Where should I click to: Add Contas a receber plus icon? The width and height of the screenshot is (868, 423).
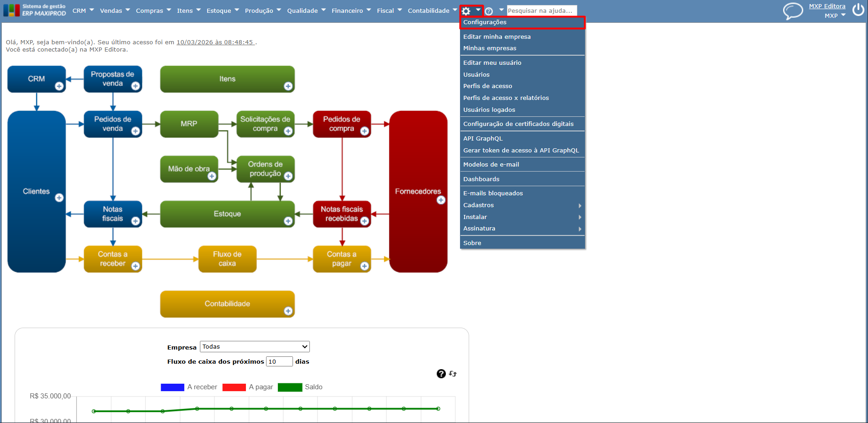(136, 266)
